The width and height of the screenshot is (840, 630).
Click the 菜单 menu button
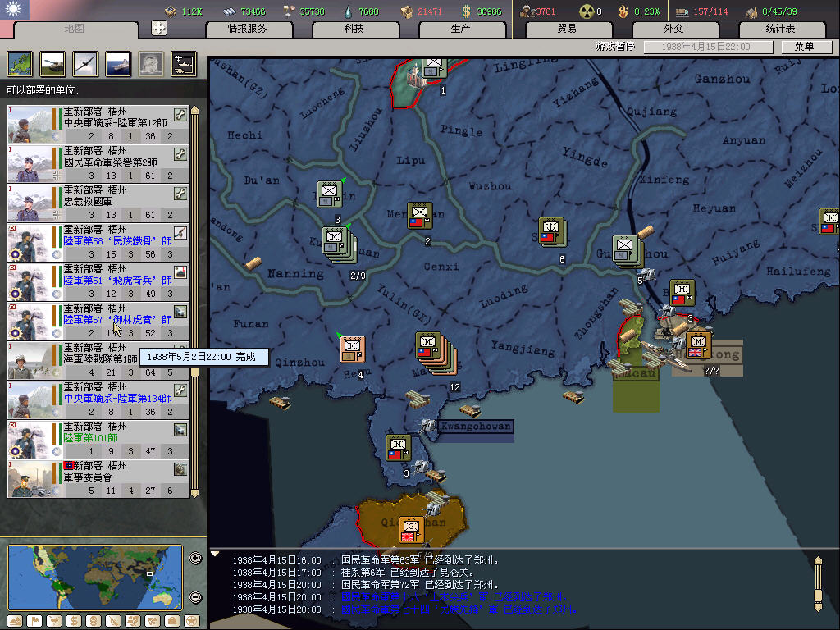pos(802,47)
